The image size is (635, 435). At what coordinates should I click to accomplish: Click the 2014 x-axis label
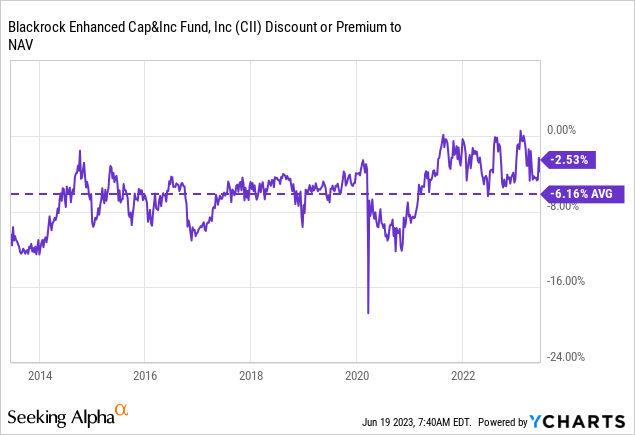40,375
